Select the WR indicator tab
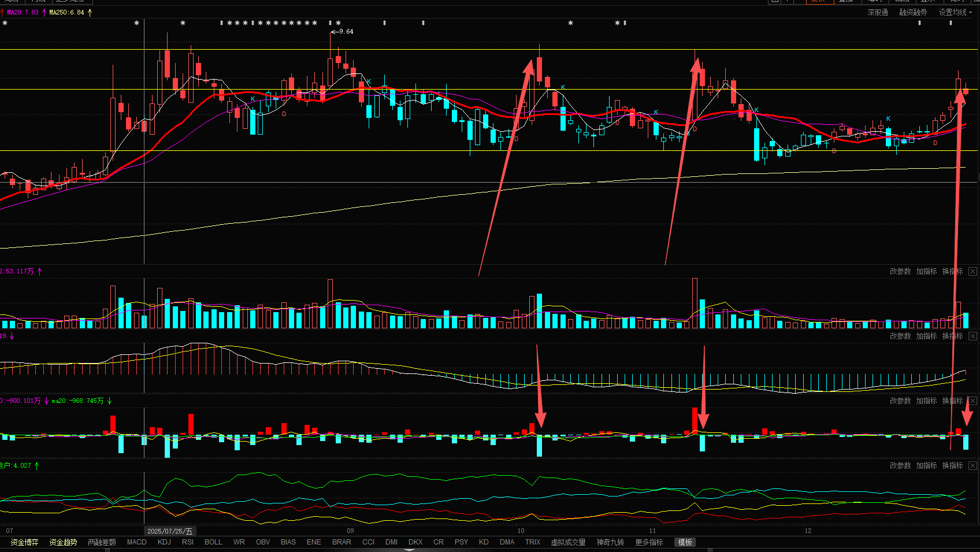This screenshot has height=552, width=980. tap(239, 542)
